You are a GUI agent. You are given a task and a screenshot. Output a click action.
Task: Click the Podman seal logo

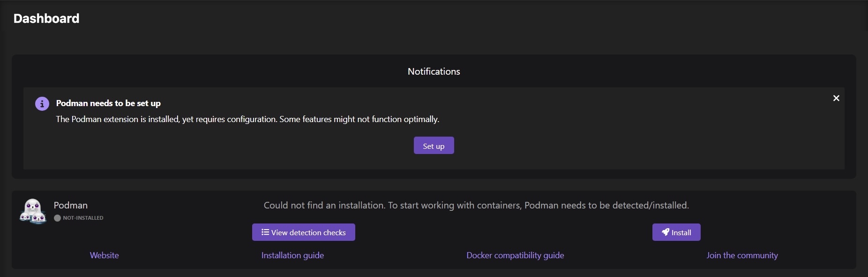click(x=33, y=211)
